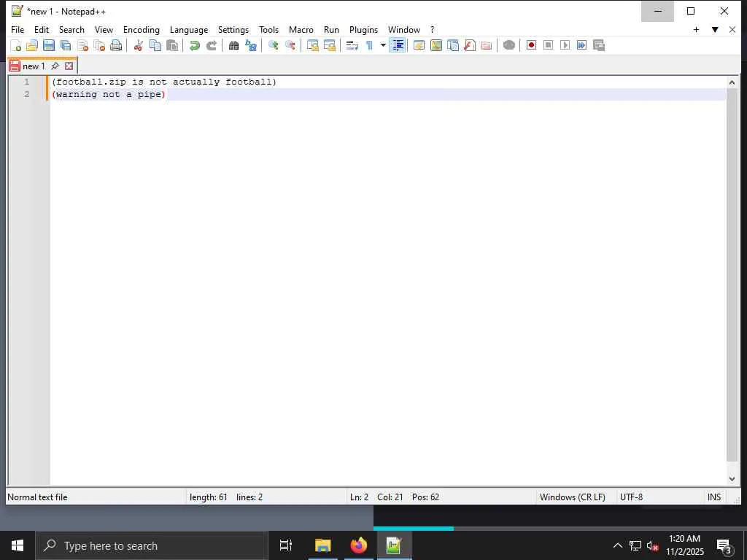Open the Encoding menu
Screen dimensions: 747x560
coord(141,29)
